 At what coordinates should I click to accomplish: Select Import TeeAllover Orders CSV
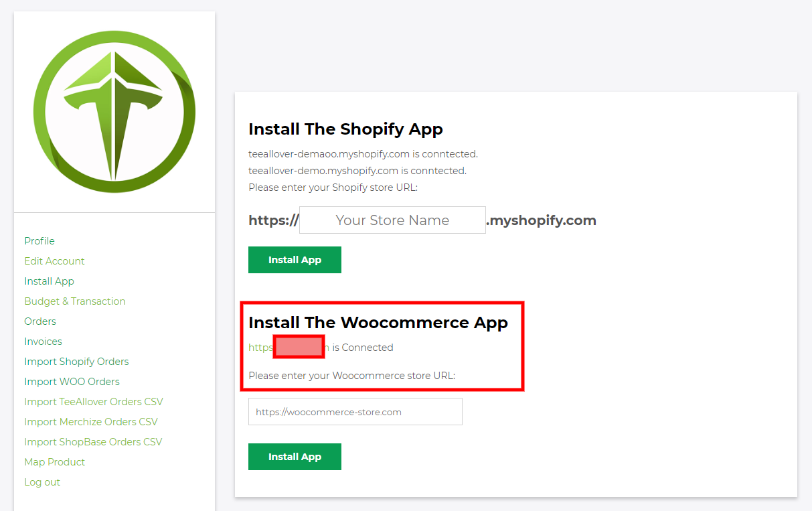[94, 402]
